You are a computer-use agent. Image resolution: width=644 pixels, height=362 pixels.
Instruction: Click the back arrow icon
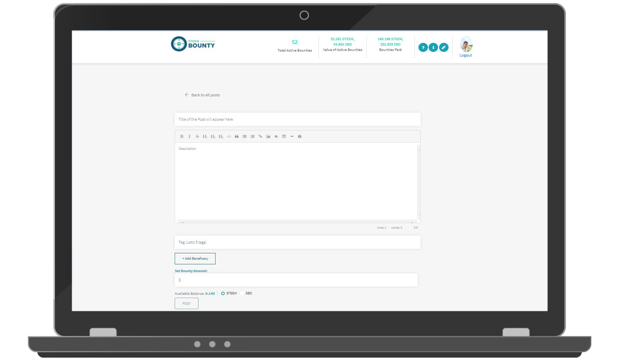187,95
